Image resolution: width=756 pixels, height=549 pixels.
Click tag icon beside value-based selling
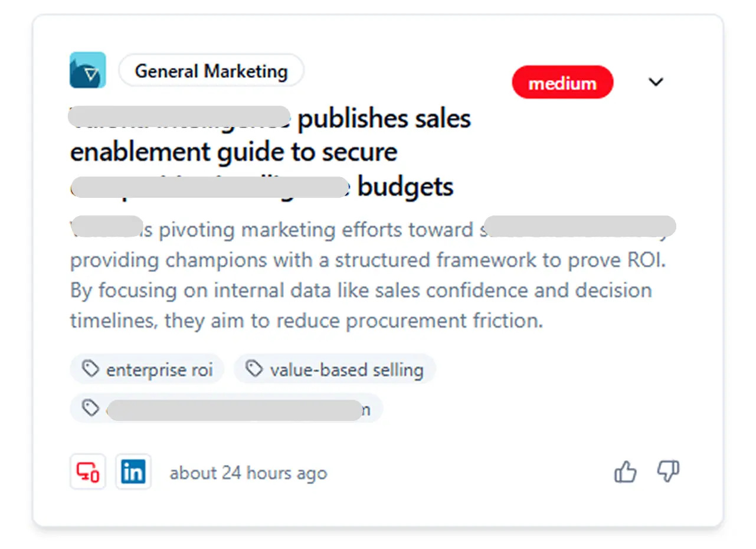tap(254, 370)
